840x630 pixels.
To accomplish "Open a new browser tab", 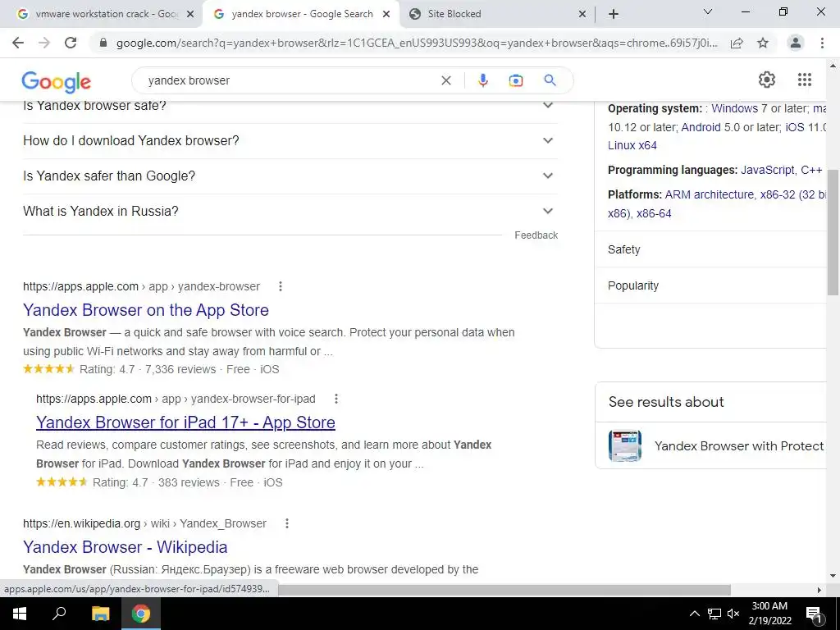I will (x=614, y=14).
